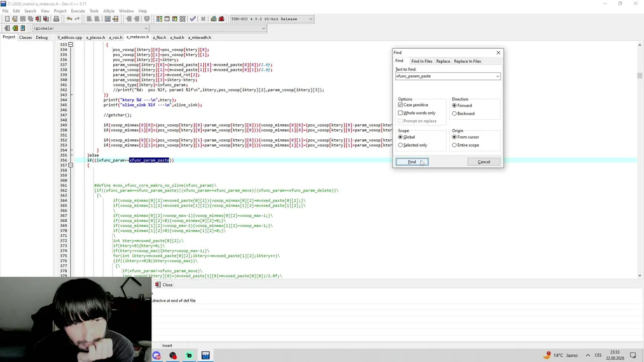Click the Save toolbar icon

23,19
